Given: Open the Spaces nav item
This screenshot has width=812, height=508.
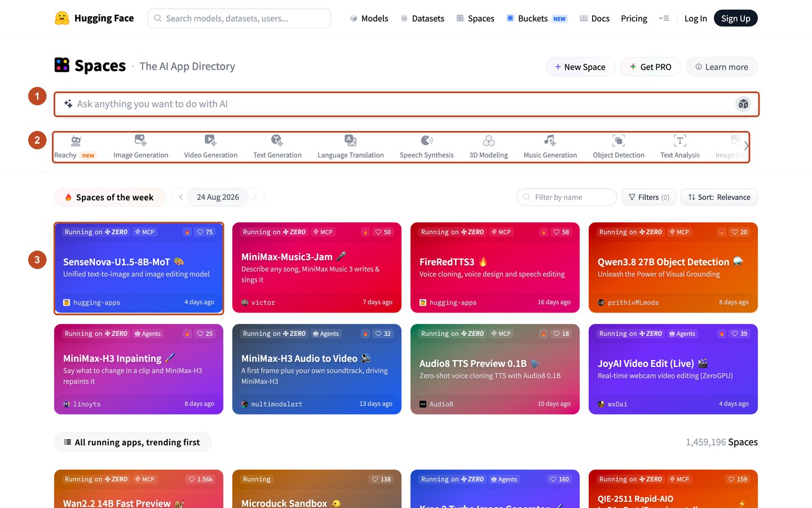Looking at the screenshot, I should (475, 18).
